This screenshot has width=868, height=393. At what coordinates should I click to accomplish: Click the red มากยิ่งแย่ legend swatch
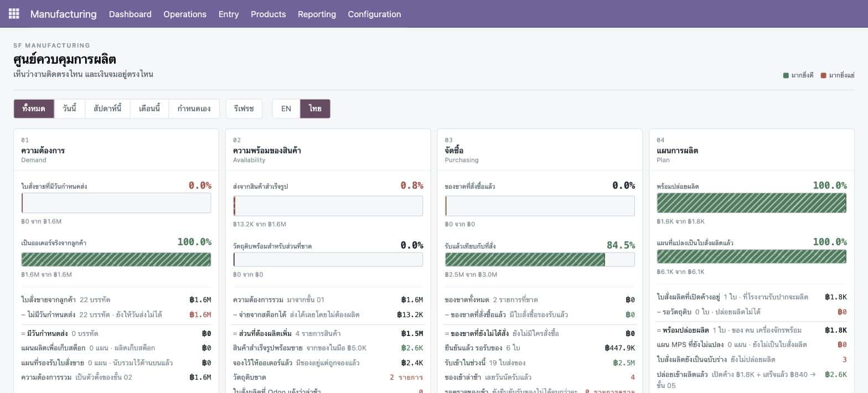tap(824, 75)
